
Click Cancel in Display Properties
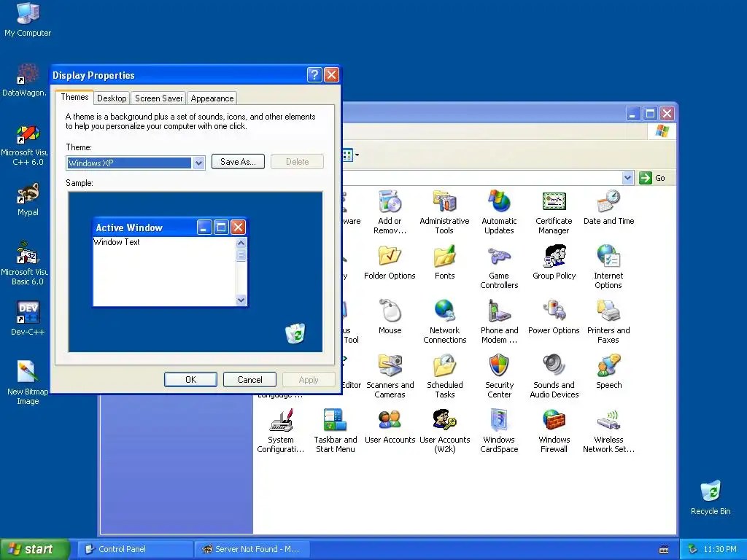pos(249,379)
